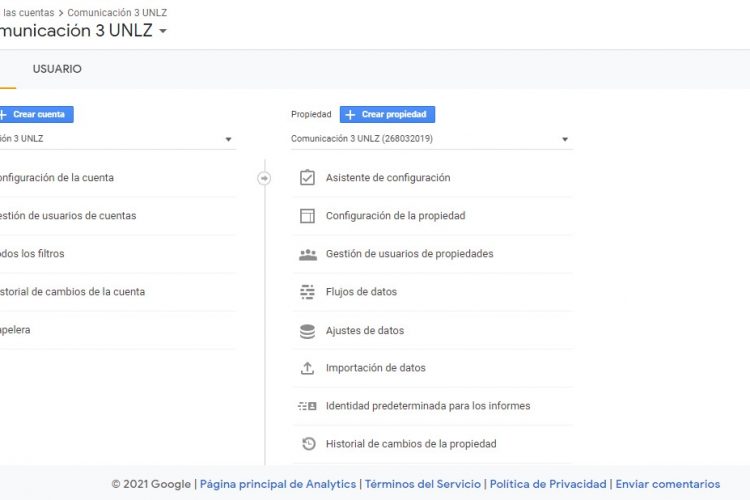750x500 pixels.
Task: Switch to the USUARIO tab
Action: [x=57, y=69]
